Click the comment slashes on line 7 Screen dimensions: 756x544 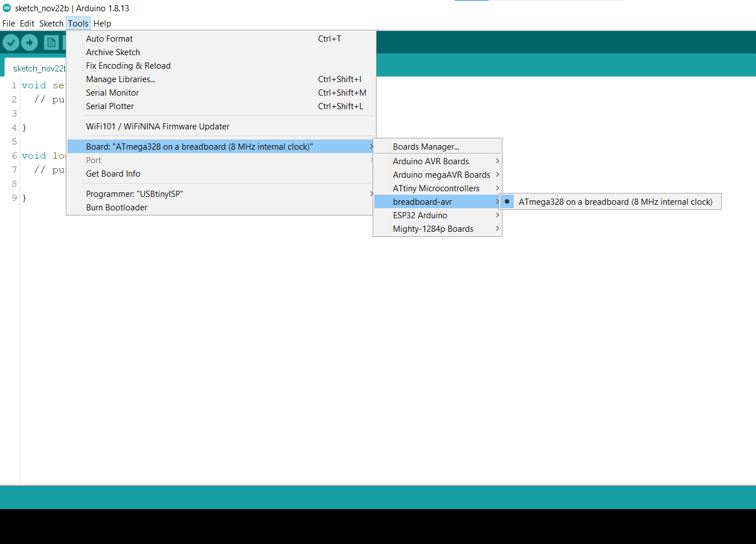tap(39, 170)
